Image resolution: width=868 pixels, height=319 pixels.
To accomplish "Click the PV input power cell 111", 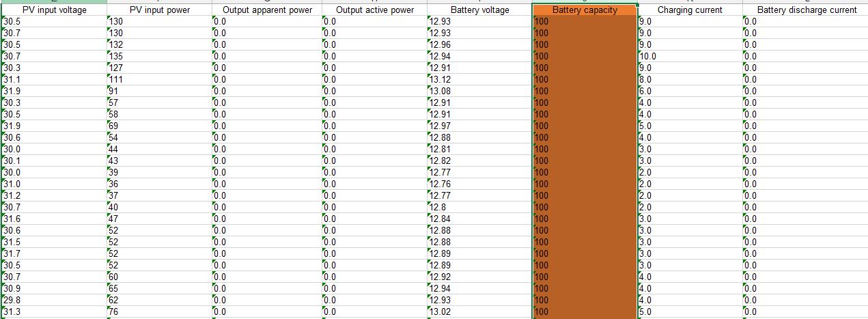I will [x=158, y=79].
